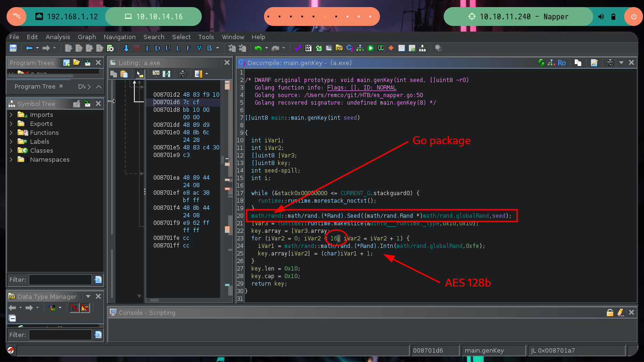Image resolution: width=644 pixels, height=362 pixels.
Task: Click the Undo green arrow
Action: (x=258, y=48)
